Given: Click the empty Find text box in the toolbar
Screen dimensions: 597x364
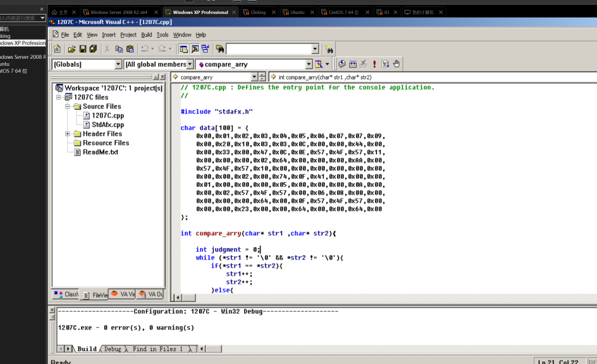Looking at the screenshot, I should [268, 49].
